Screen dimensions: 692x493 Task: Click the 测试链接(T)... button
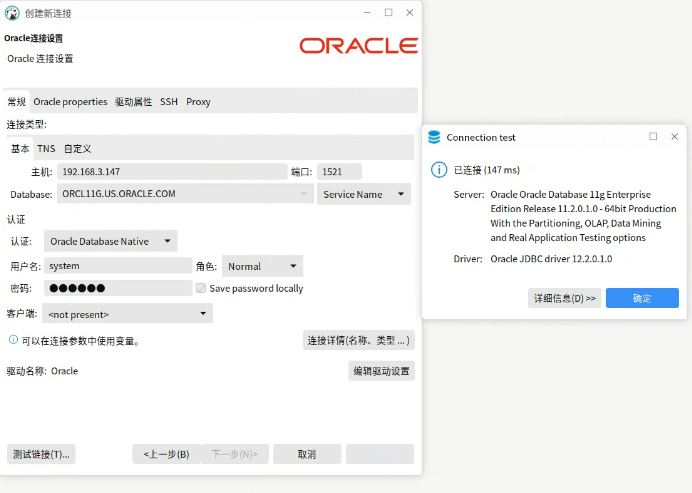point(41,454)
